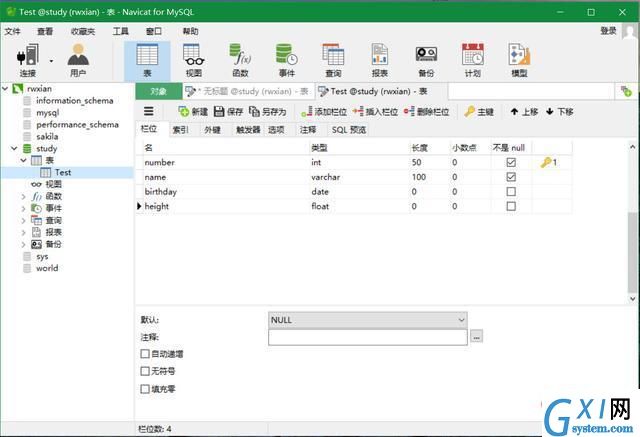Image resolution: width=640 pixels, height=437 pixels.
Task: Click the search box beside the Test tab
Action: (531, 91)
